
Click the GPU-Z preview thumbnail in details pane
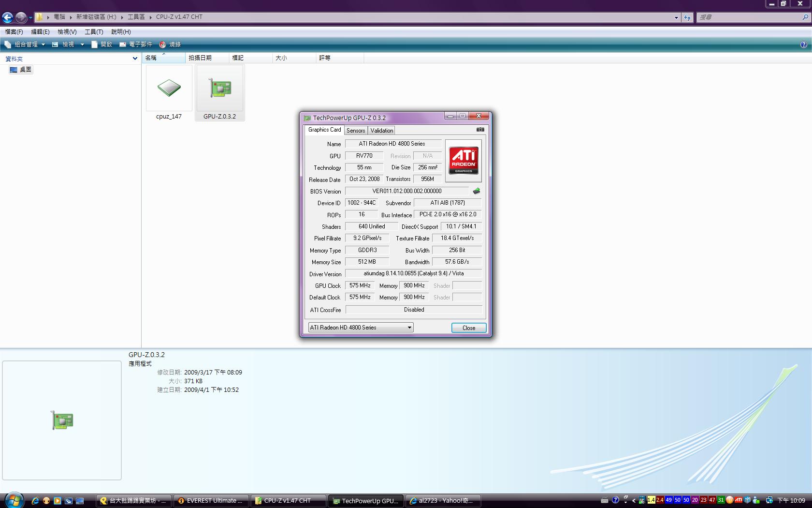(x=62, y=420)
